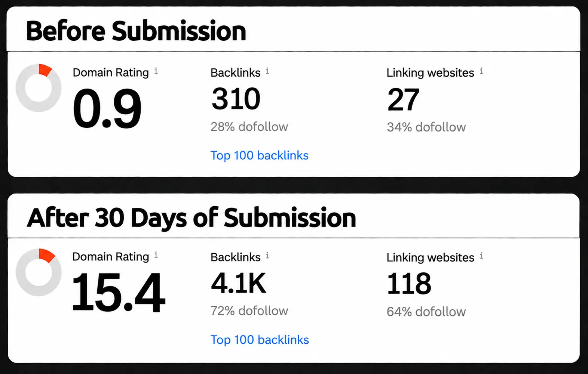588x374 pixels.
Task: Click the 72% dofollow text
Action: coord(249,311)
